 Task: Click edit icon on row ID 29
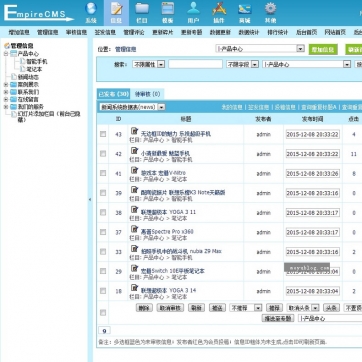point(134,268)
